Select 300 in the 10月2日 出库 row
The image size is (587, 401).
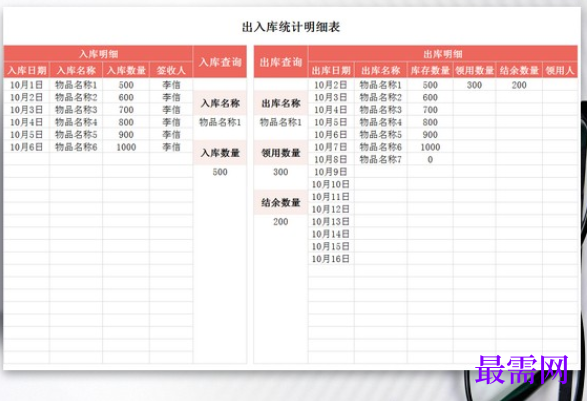[474, 85]
